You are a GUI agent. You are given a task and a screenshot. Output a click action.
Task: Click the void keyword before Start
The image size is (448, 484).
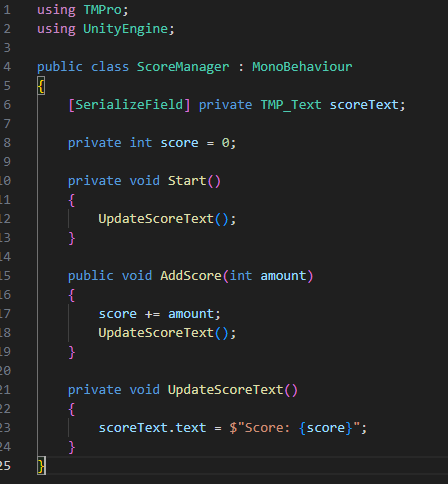pyautogui.click(x=145, y=181)
